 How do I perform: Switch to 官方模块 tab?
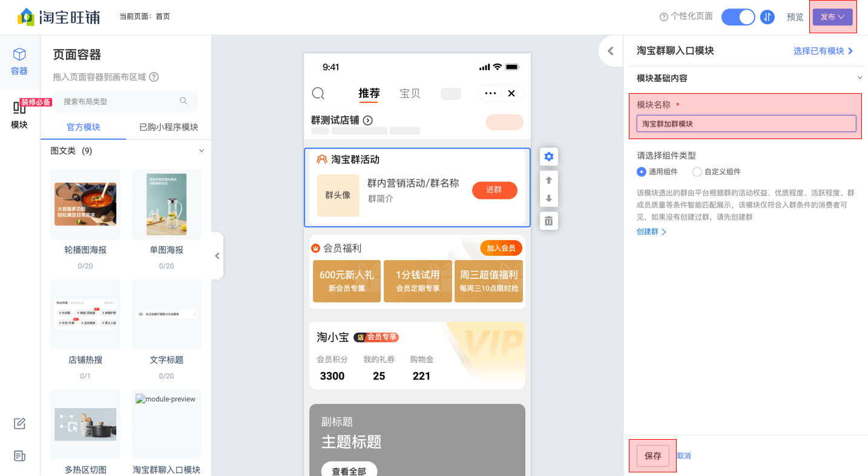84,127
